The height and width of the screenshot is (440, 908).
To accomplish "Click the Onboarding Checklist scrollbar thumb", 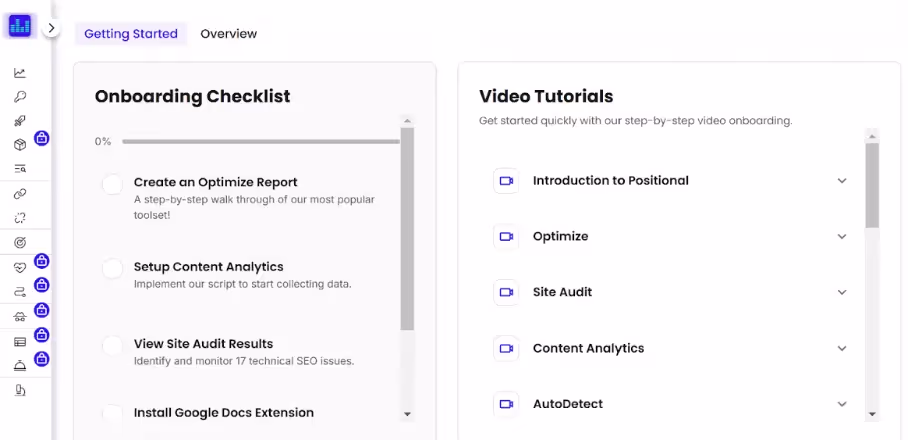I will [407, 229].
